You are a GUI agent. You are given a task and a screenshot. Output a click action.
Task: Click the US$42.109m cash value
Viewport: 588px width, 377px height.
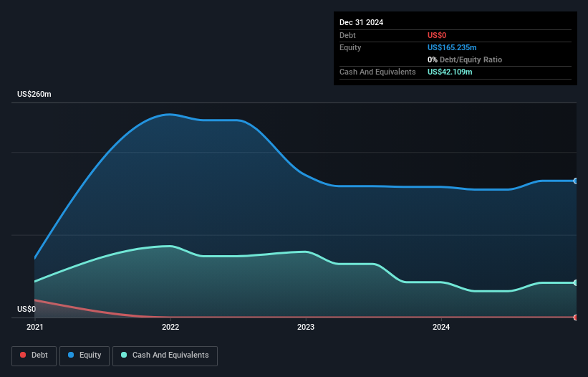[450, 72]
